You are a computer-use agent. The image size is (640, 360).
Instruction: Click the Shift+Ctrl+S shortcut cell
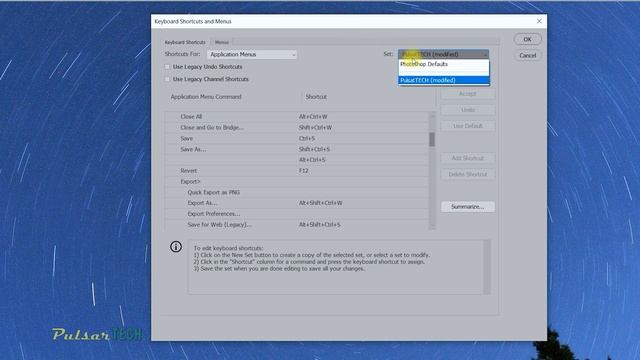pos(314,149)
